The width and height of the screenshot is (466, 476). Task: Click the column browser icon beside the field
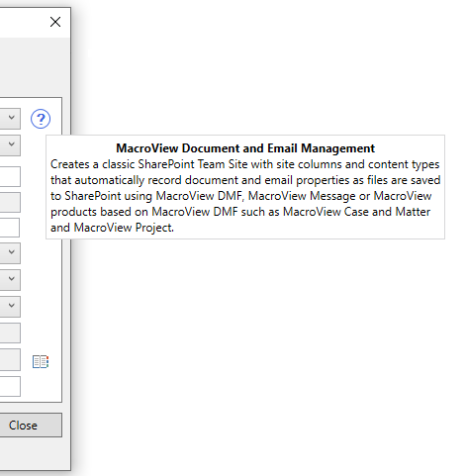coord(41,362)
